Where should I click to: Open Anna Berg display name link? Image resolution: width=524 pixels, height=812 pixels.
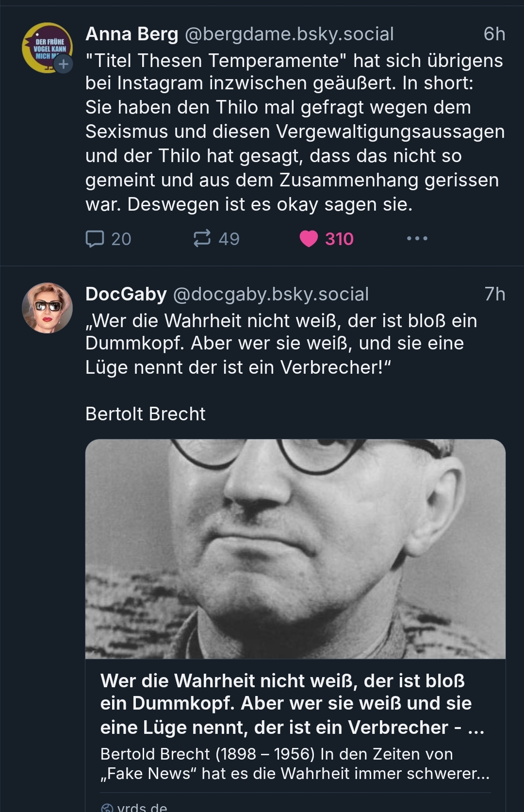132,34
